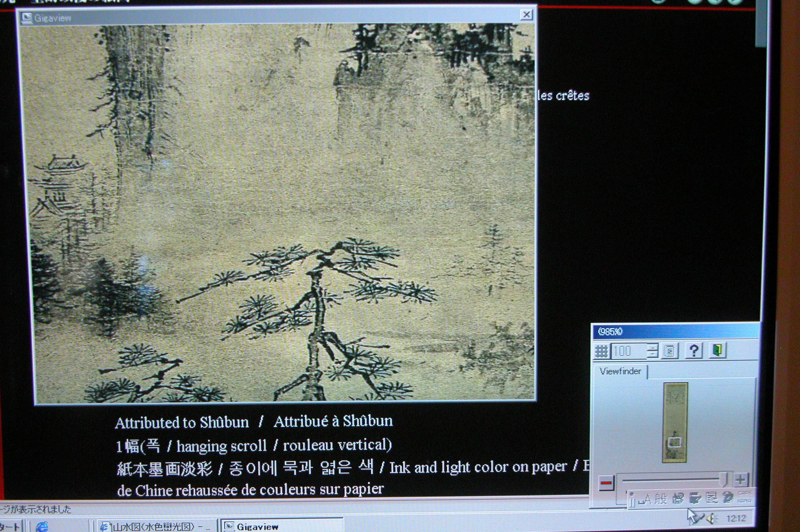Click the IME conversion mode '般' icon
The width and height of the screenshot is (800, 532).
661,498
